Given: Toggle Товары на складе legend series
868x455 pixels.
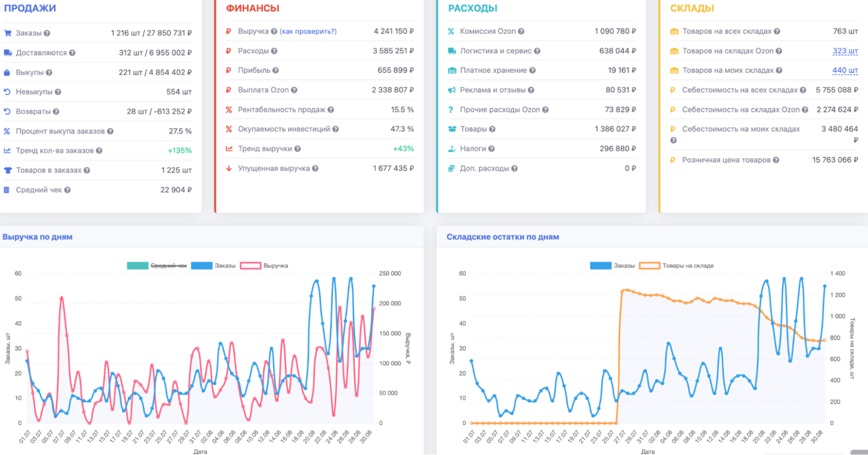Looking at the screenshot, I should pos(676,265).
